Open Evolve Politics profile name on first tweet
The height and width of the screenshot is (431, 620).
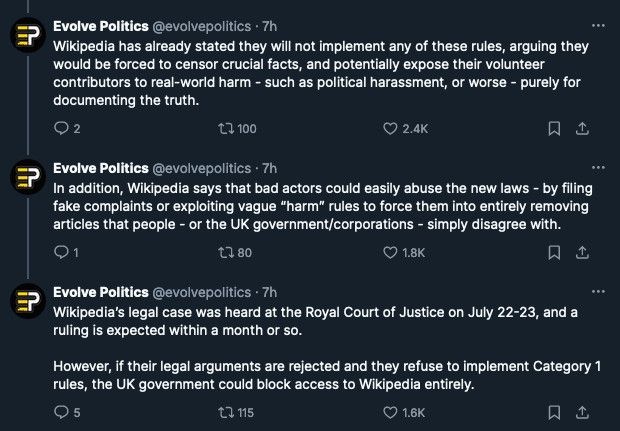coord(99,27)
